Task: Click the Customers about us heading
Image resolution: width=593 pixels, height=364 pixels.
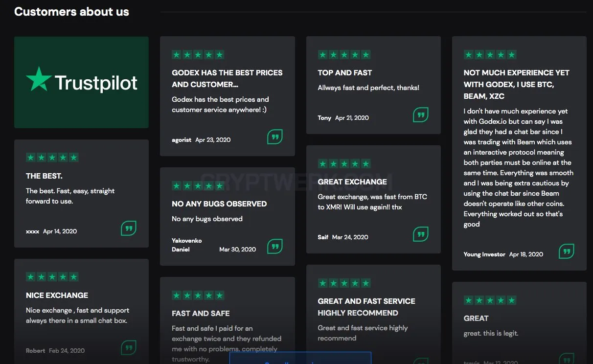Action: pos(71,12)
